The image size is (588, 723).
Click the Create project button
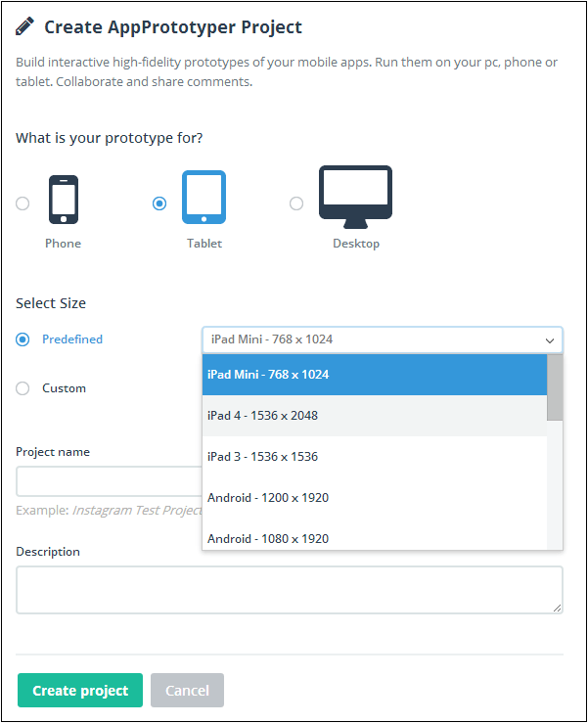pos(80,691)
